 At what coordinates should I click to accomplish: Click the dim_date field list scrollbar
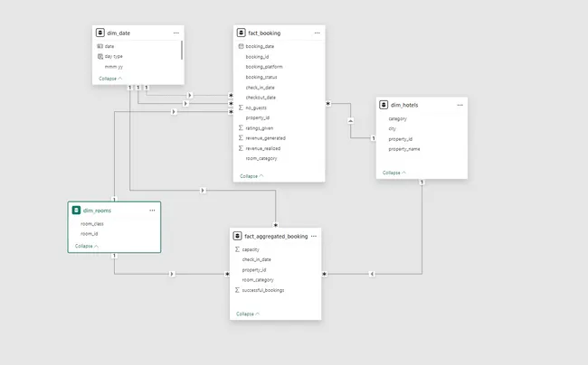pos(182,51)
